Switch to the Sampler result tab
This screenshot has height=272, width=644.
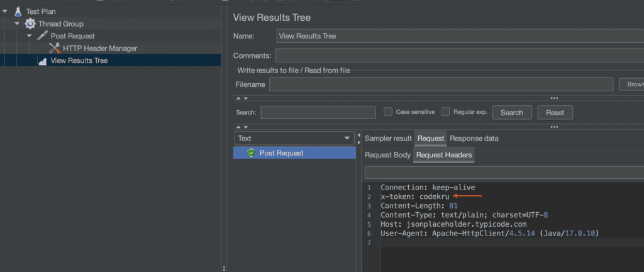(388, 139)
